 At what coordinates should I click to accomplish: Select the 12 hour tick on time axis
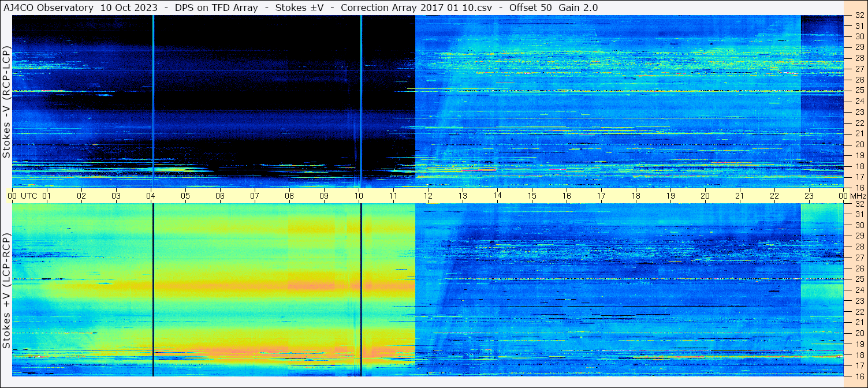(428, 196)
